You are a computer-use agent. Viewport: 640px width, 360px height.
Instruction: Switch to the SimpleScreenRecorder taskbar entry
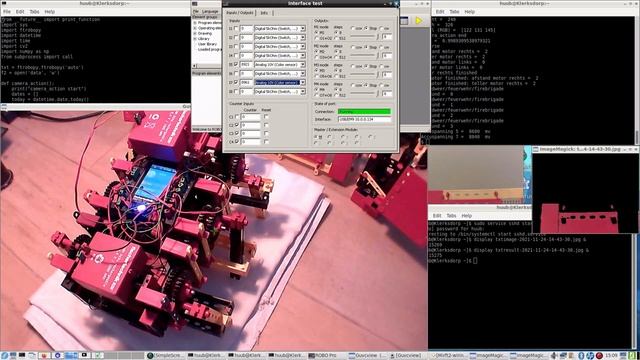click(165, 356)
